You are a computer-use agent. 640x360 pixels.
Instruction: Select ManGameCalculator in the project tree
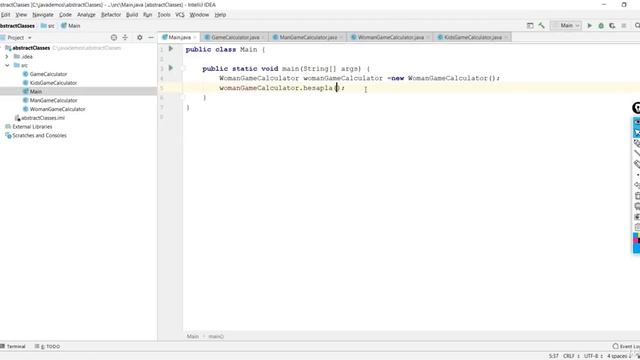(53, 100)
